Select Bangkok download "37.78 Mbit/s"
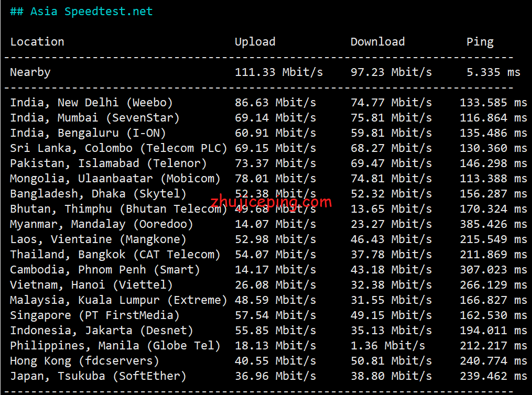 coord(391,255)
